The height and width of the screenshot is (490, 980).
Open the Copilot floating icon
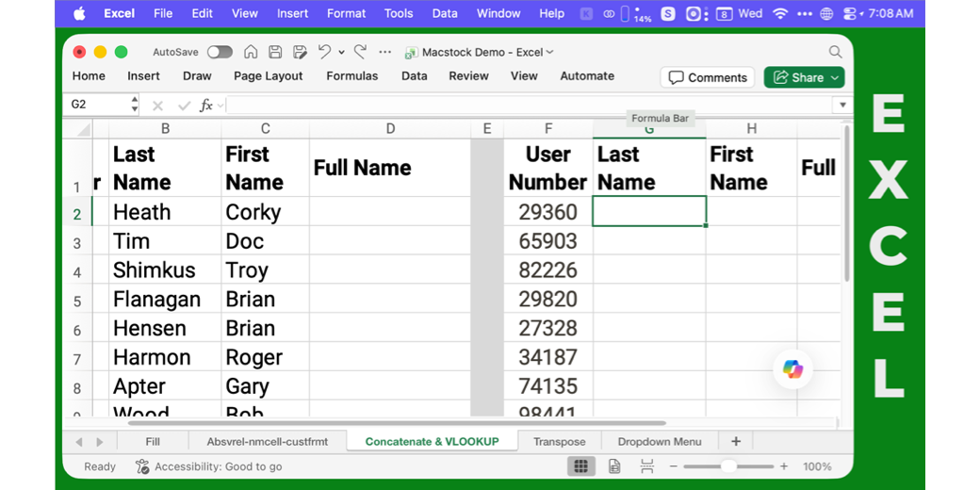coord(792,369)
